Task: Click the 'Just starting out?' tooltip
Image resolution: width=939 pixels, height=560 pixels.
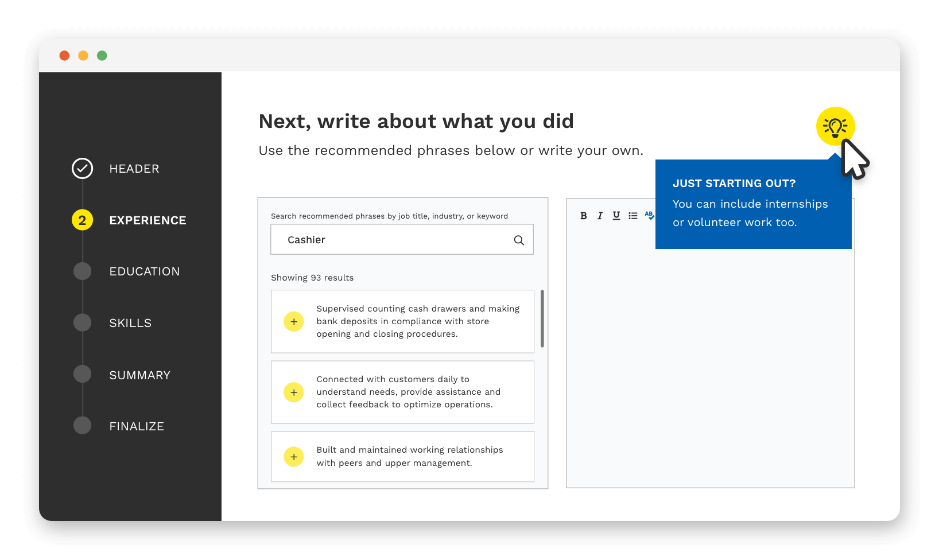Action: pyautogui.click(x=752, y=204)
